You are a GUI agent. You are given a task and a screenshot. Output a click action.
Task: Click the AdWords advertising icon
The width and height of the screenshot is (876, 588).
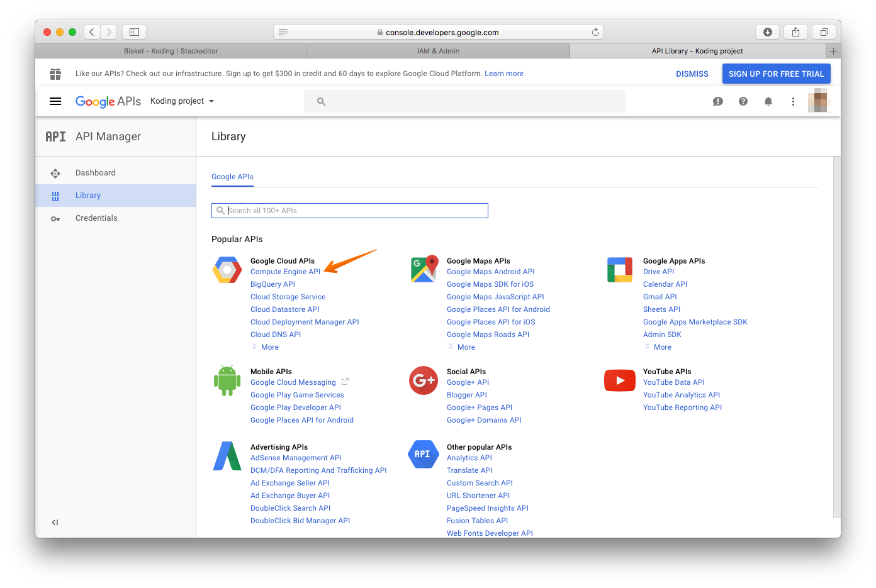227,456
